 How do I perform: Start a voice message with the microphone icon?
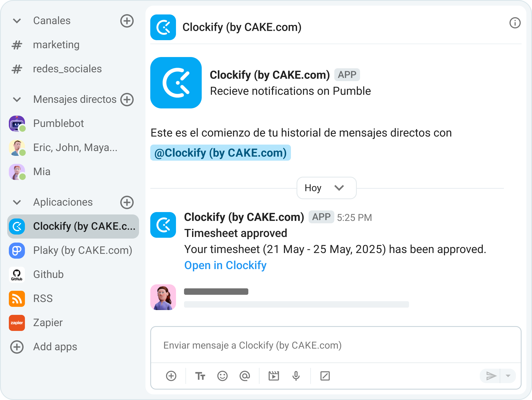(x=296, y=376)
